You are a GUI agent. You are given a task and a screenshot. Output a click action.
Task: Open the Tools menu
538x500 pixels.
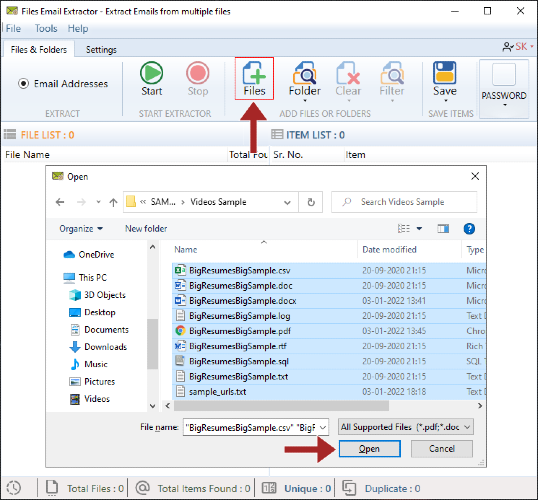point(46,28)
